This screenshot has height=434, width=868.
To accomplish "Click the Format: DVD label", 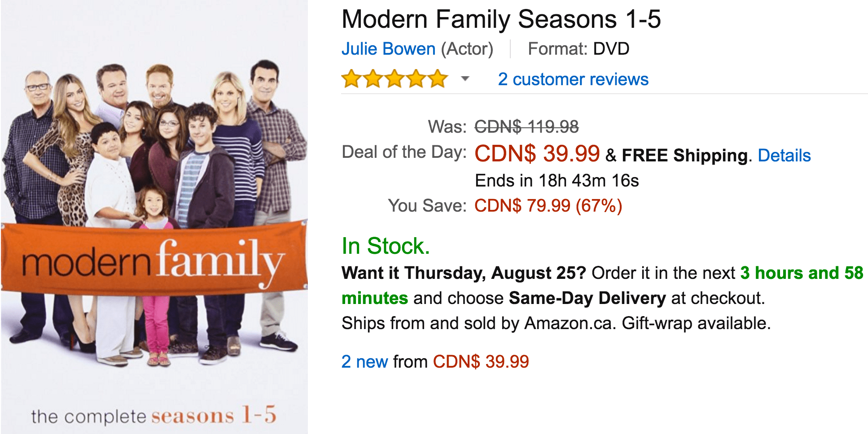I will click(x=579, y=48).
